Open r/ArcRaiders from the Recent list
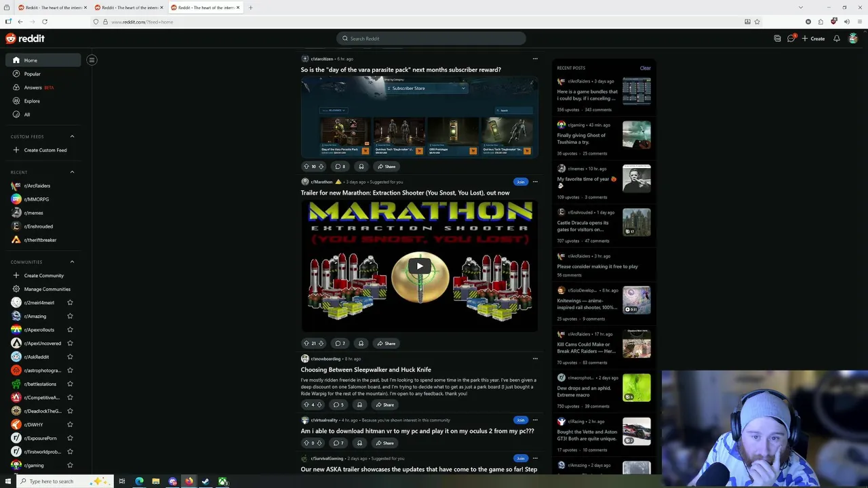 point(43,186)
